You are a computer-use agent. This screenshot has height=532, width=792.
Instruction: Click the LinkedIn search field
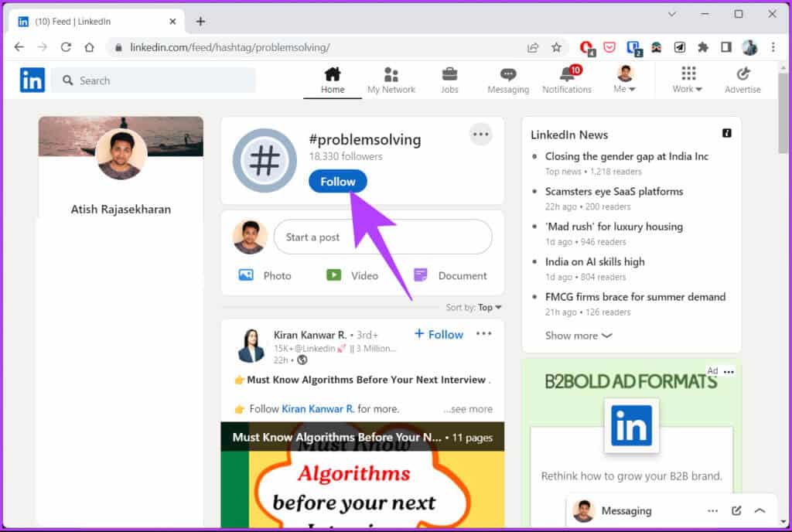(x=154, y=80)
